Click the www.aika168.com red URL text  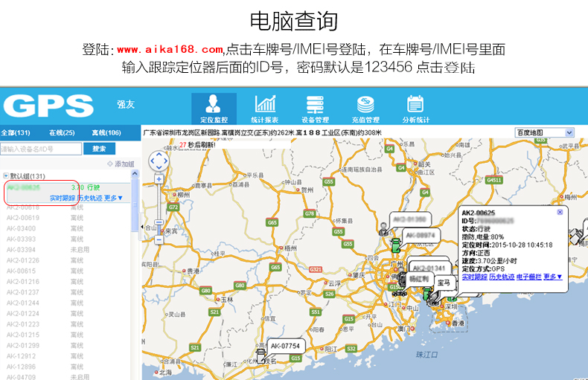click(x=170, y=49)
